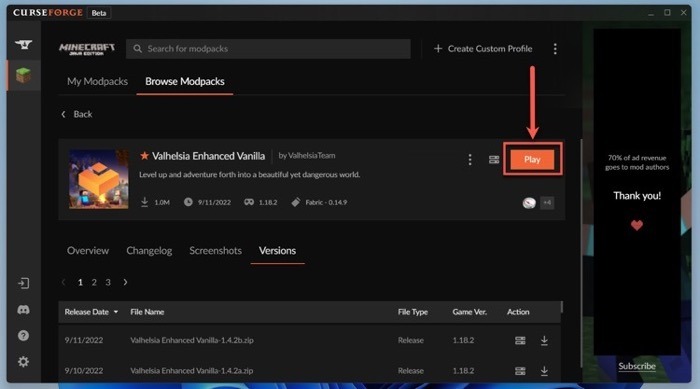The height and width of the screenshot is (389, 700).
Task: Select page 3 of versions
Action: point(108,282)
